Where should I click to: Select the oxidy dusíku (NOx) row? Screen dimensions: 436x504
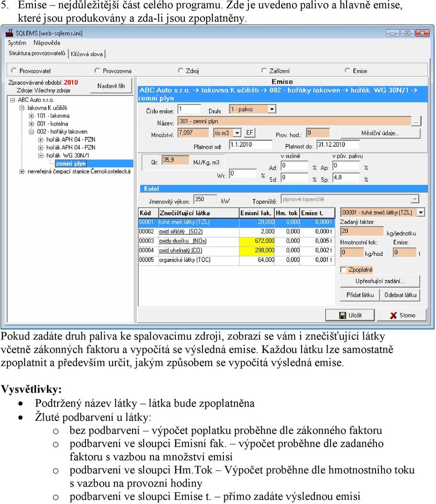[x=237, y=241]
